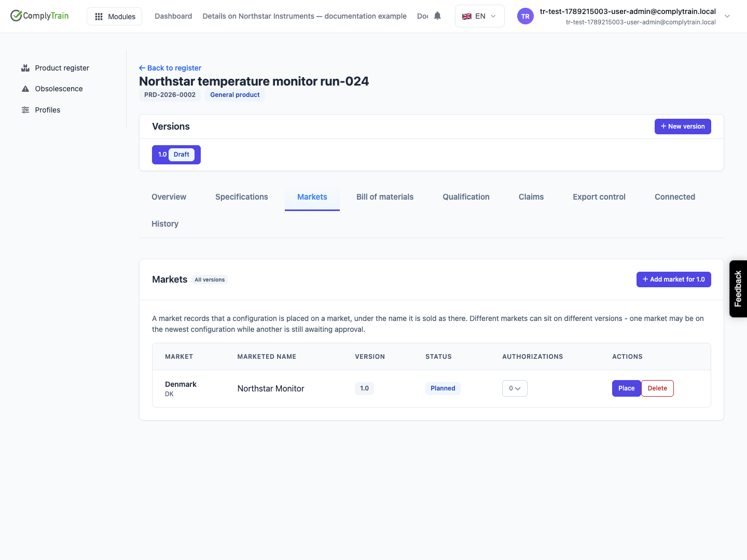Viewport: 747px width, 560px height.
Task: Open the EN language selector
Action: point(479,16)
